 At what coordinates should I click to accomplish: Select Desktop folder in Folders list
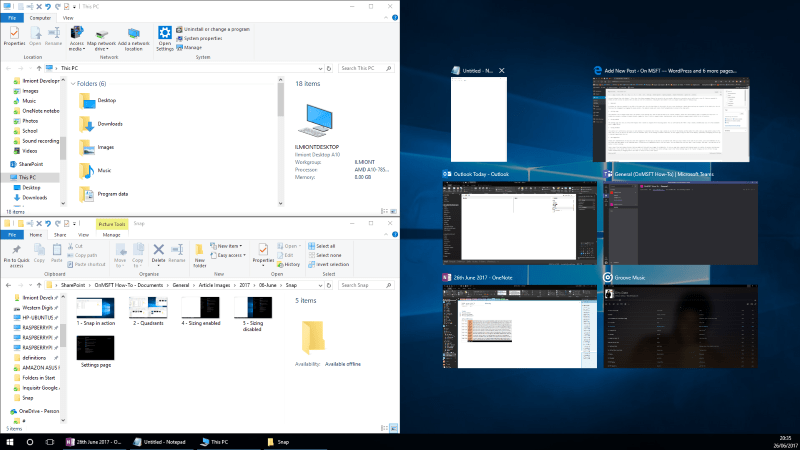[x=97, y=101]
